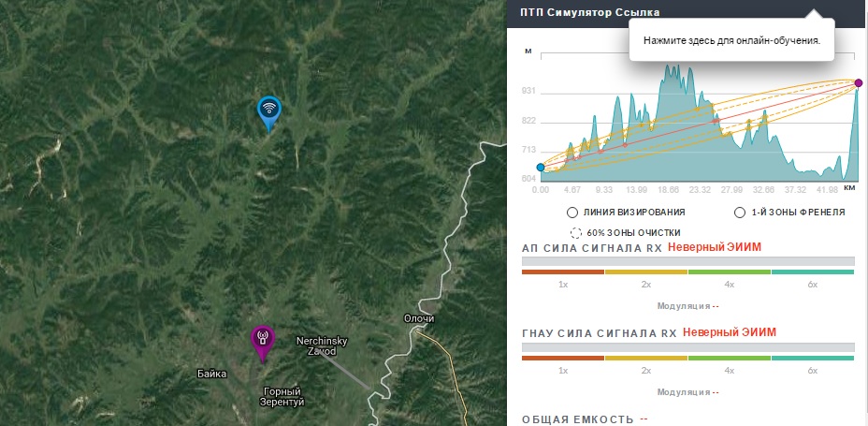Viewport: 868px width, 426px height.
Task: Toggle the 60% ЗОНЫ ОЧИСТКИ dashed circle option
Action: (576, 233)
